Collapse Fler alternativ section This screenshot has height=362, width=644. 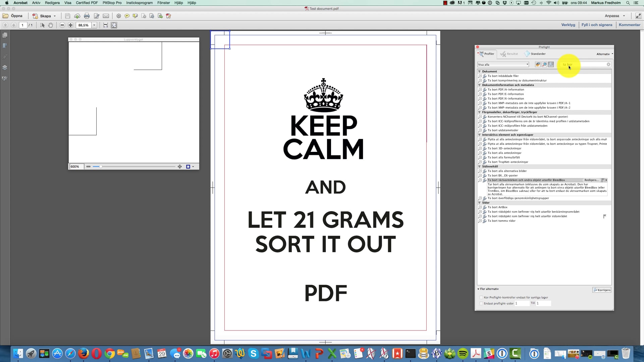click(478, 289)
